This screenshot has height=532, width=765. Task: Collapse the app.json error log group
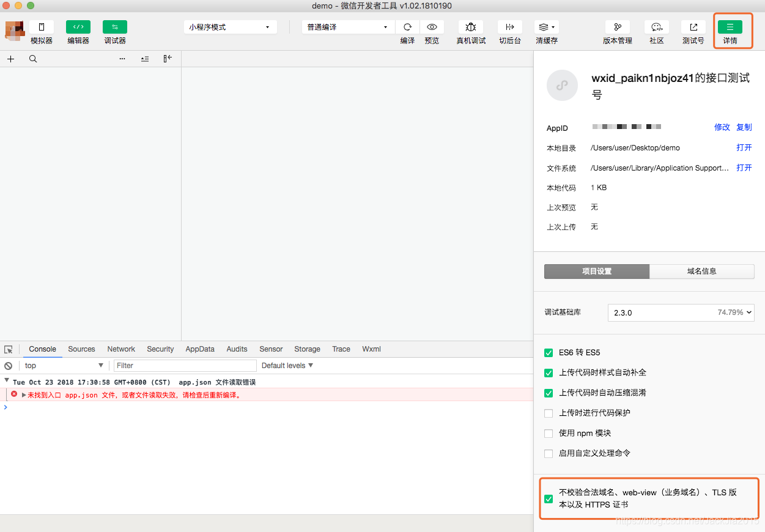coord(7,380)
